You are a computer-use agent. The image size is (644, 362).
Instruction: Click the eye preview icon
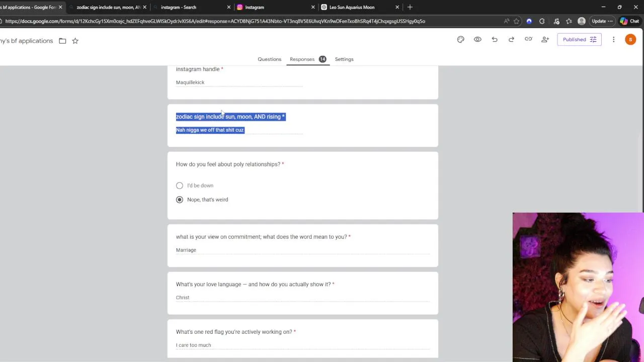tap(477, 40)
